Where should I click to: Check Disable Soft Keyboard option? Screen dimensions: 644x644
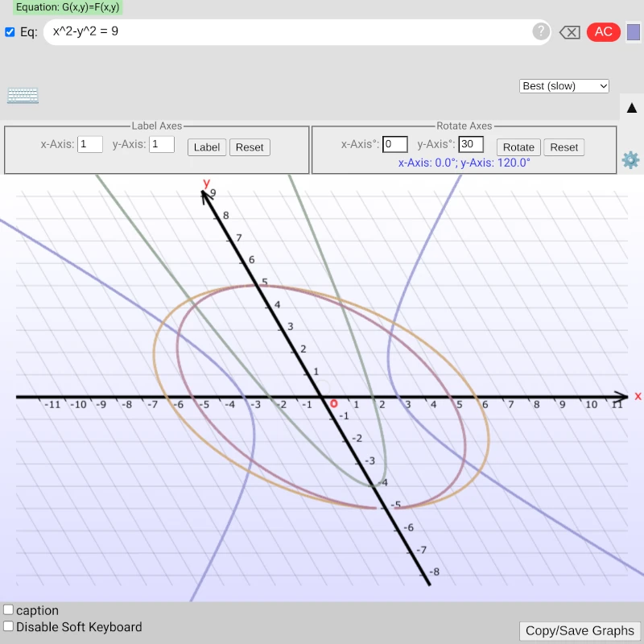pyautogui.click(x=8, y=626)
